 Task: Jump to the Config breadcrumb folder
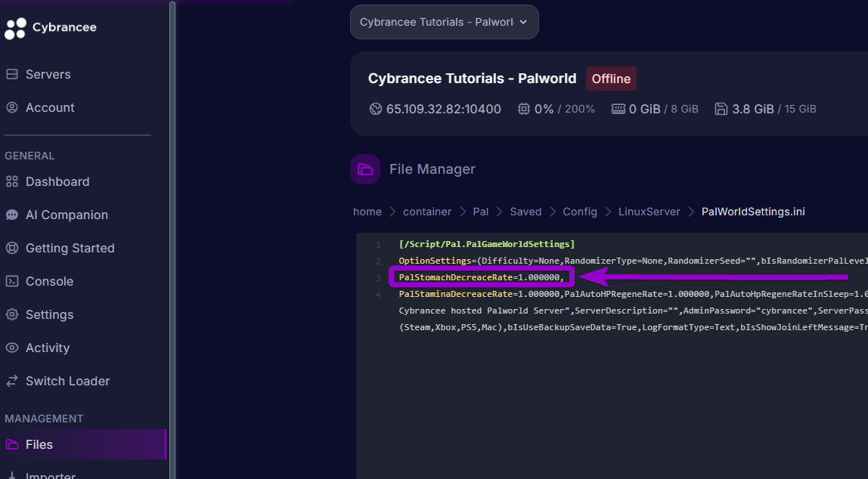pos(580,212)
